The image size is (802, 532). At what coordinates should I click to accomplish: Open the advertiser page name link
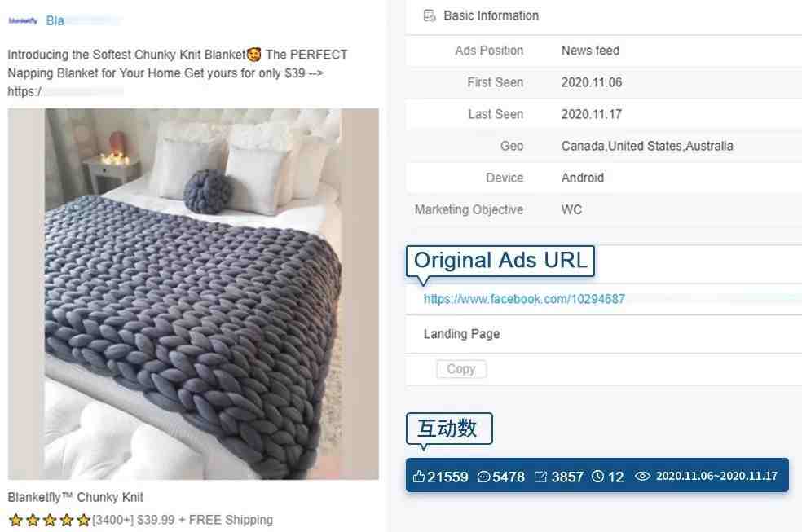pyautogui.click(x=55, y=21)
